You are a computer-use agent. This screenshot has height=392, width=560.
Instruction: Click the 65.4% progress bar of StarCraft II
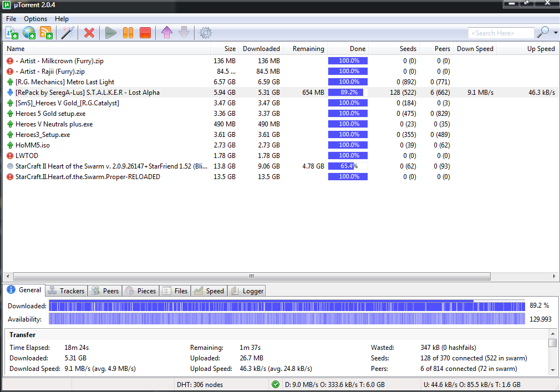click(348, 166)
